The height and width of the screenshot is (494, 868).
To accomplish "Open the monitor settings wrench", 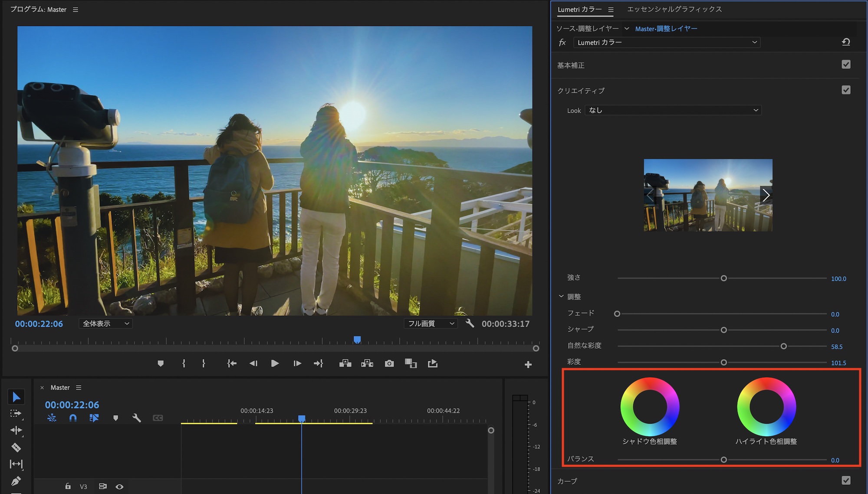I will coord(470,324).
